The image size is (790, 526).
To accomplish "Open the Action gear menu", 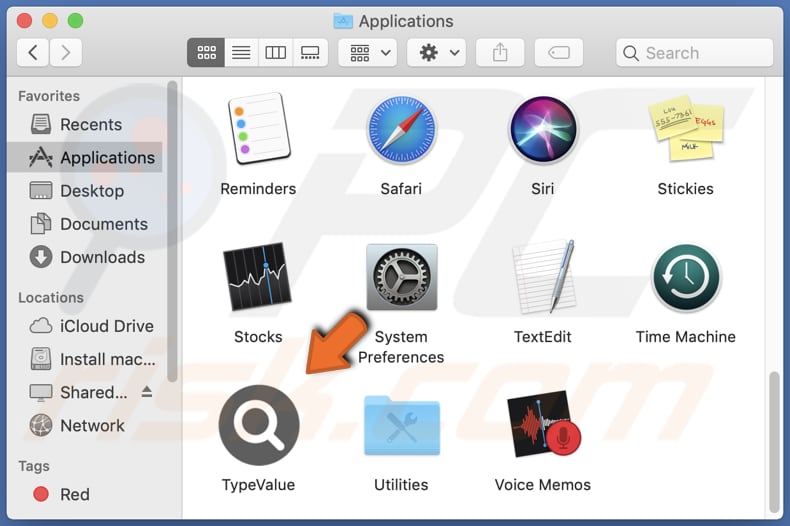I will [x=436, y=52].
